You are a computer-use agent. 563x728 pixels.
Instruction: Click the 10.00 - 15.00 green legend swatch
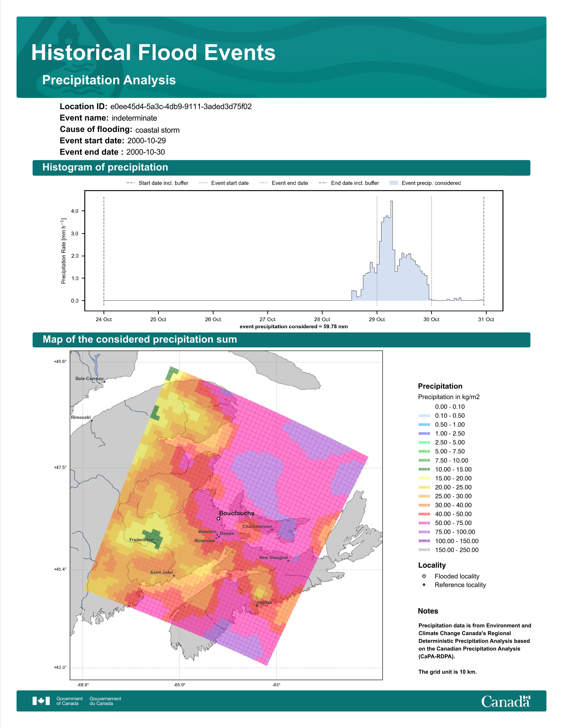tap(424, 469)
